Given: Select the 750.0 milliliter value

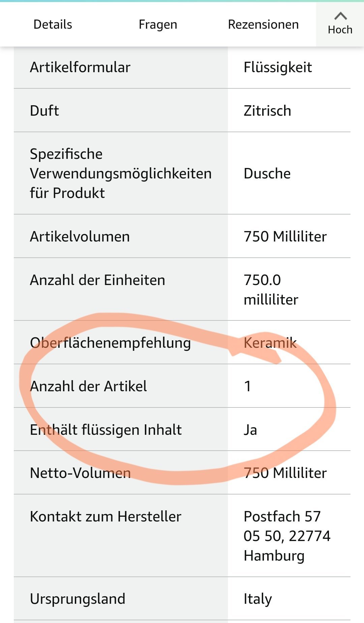Looking at the screenshot, I should point(271,290).
